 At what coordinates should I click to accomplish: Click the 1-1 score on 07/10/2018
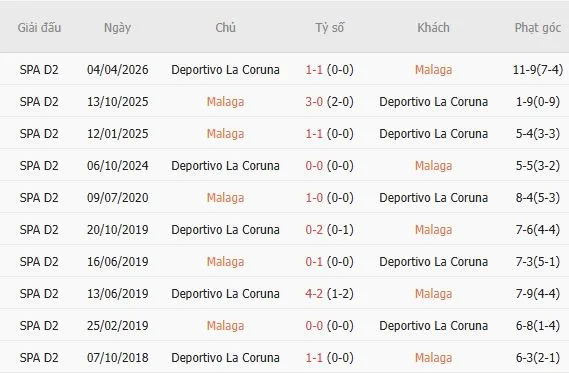pyautogui.click(x=314, y=357)
